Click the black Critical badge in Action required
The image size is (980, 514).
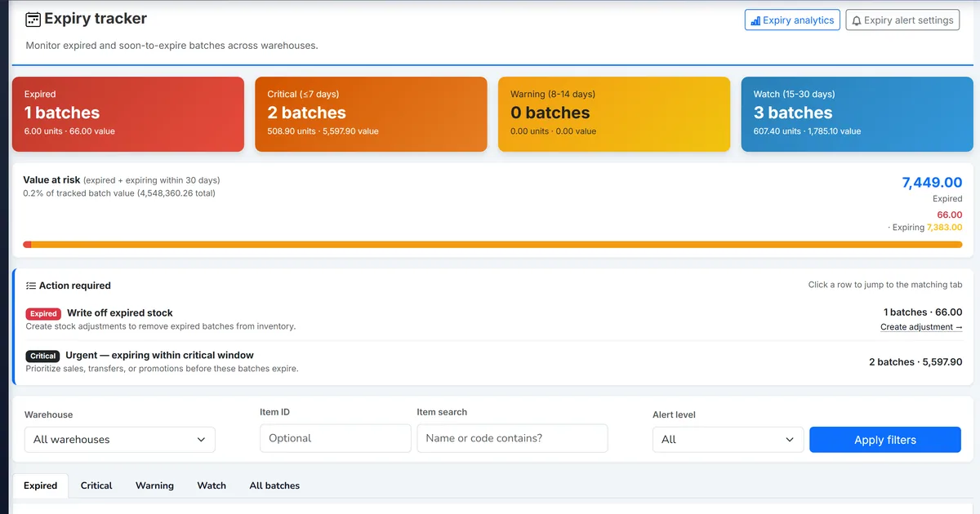tap(43, 356)
